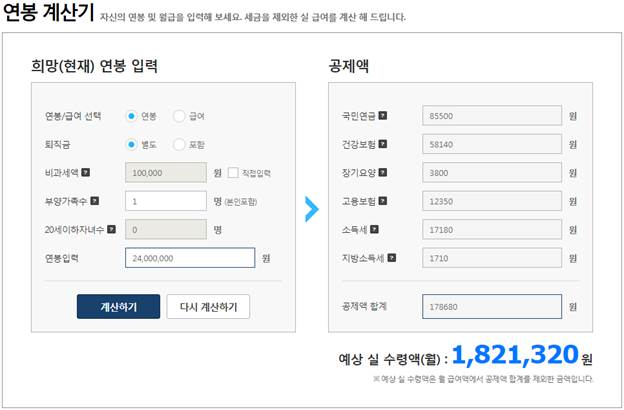Click the 지방소득세 field showing 1710
Image resolution: width=624 pixels, height=410 pixels.
pyautogui.click(x=492, y=258)
